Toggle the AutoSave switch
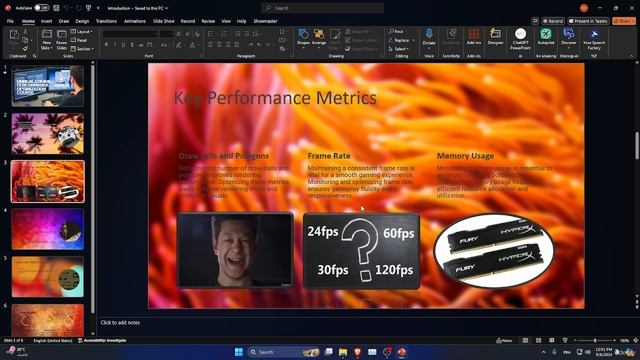This screenshot has height=360, width=640. point(42,8)
